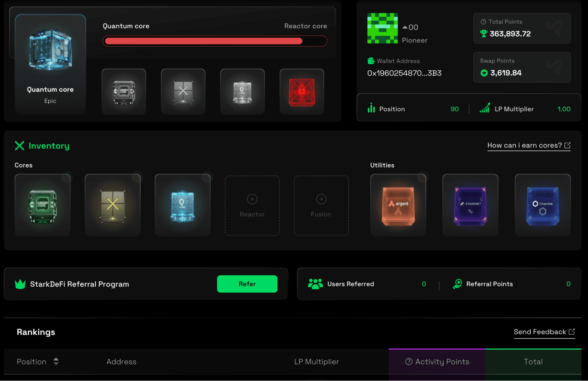Click the red Quantum core progress bar

point(215,41)
